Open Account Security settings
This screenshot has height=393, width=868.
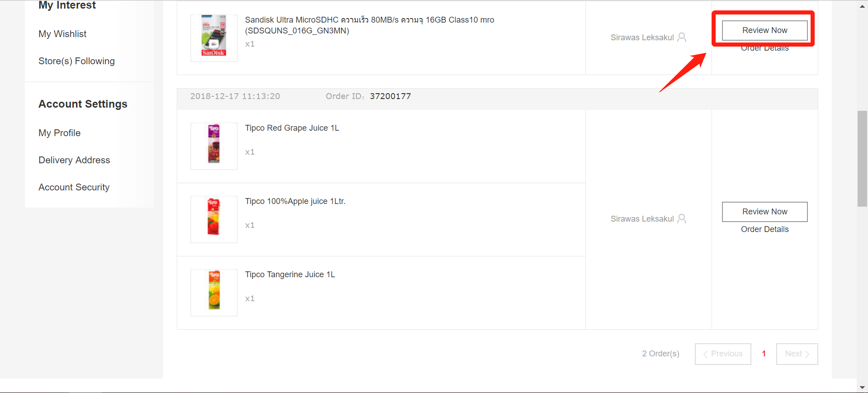74,187
